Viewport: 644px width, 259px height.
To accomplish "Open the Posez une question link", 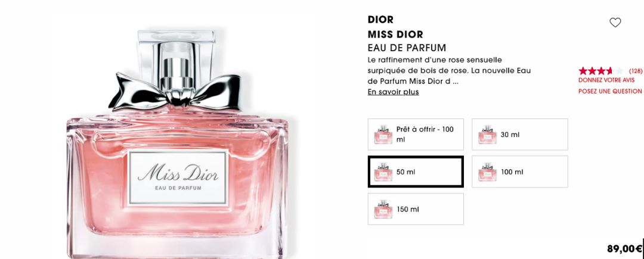I will click(x=610, y=91).
